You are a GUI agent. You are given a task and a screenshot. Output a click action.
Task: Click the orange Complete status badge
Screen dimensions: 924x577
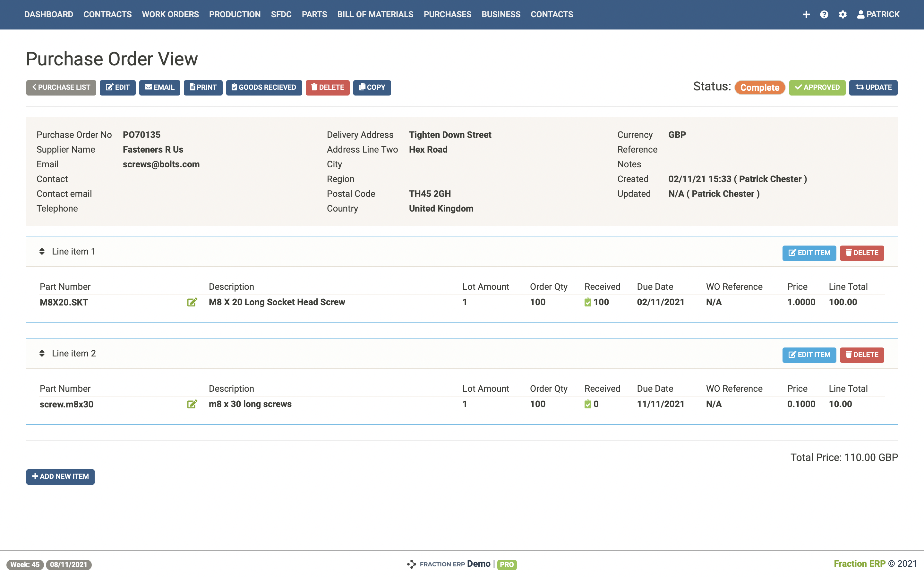pyautogui.click(x=759, y=88)
